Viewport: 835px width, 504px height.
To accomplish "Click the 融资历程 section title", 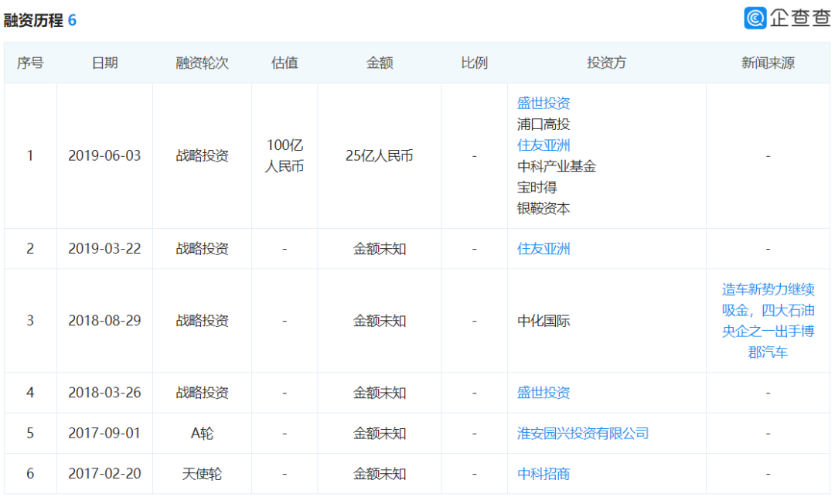I will tap(33, 20).
